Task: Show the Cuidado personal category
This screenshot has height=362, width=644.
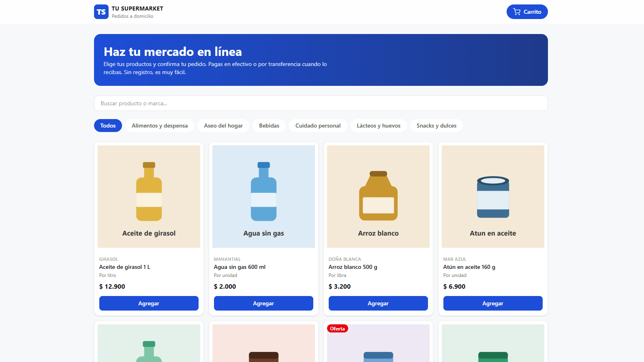Action: (318, 126)
